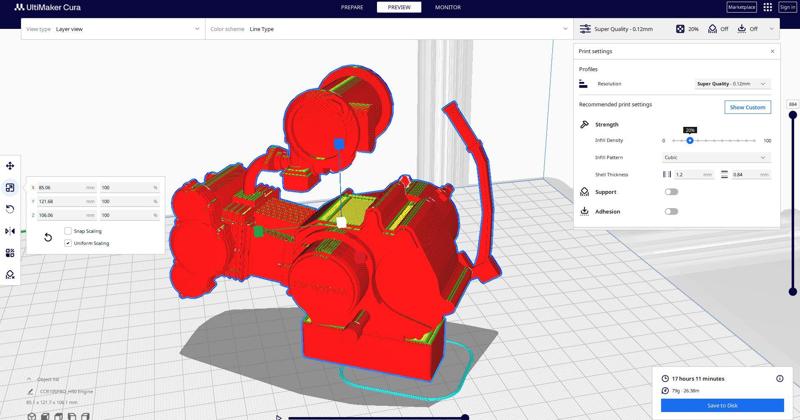Go to the PREVIEW stage
The image size is (800, 420).
[x=399, y=7]
